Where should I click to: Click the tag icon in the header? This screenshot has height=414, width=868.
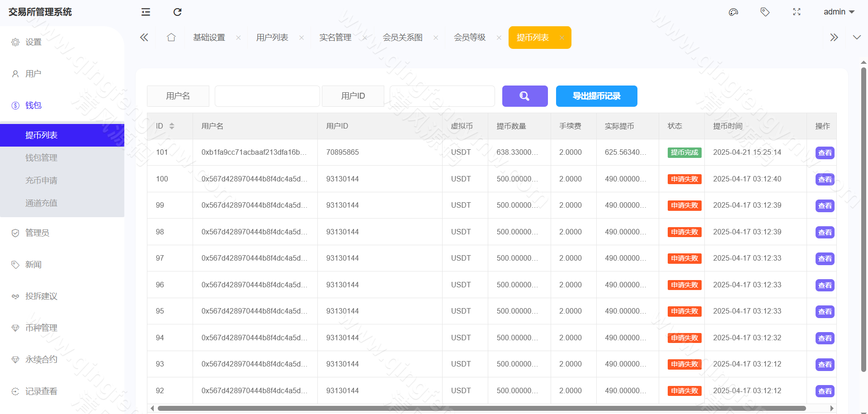pos(765,12)
